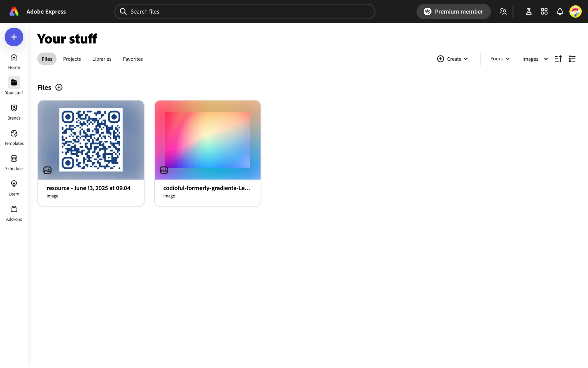Open the beta flask icon
The height and width of the screenshot is (368, 588).
(x=529, y=12)
